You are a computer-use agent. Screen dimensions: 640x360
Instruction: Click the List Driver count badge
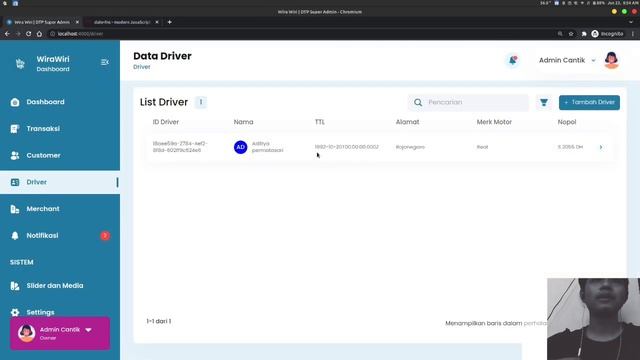[200, 102]
